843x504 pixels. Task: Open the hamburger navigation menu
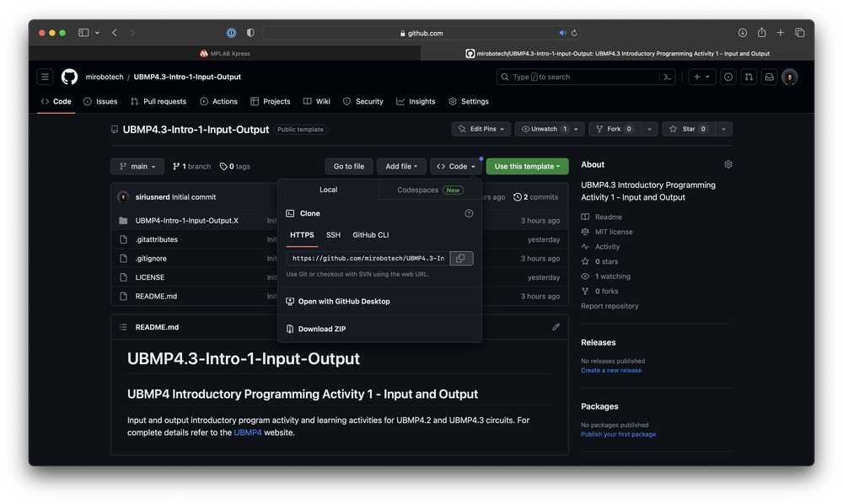pyautogui.click(x=46, y=77)
